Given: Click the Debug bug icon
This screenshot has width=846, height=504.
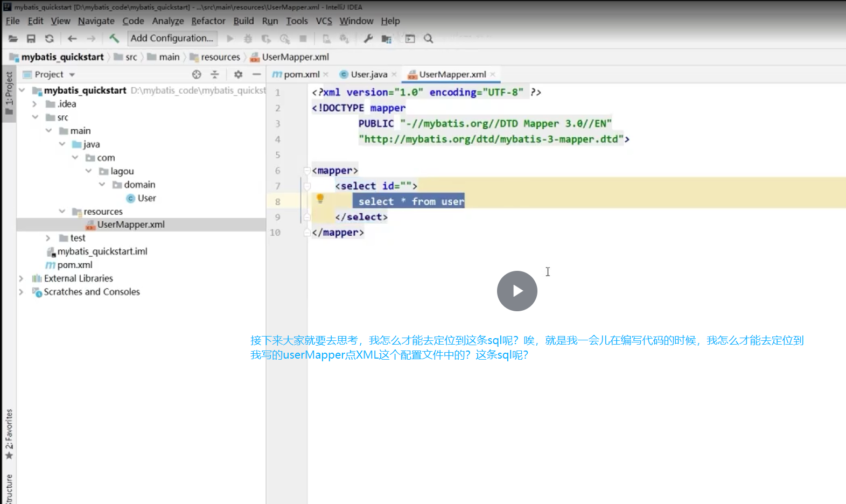Looking at the screenshot, I should (x=248, y=39).
